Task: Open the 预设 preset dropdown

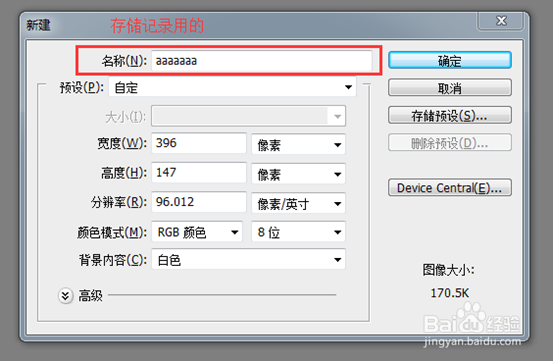Action: click(x=232, y=87)
